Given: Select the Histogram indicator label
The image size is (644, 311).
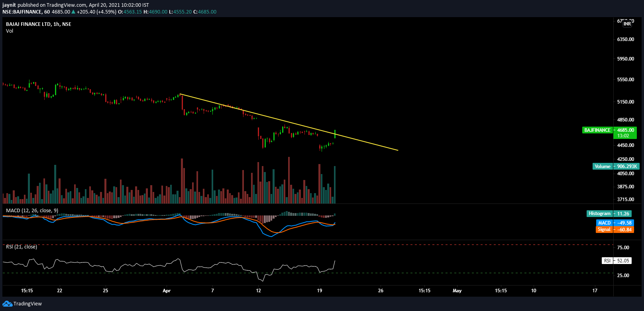Looking at the screenshot, I should [x=599, y=214].
